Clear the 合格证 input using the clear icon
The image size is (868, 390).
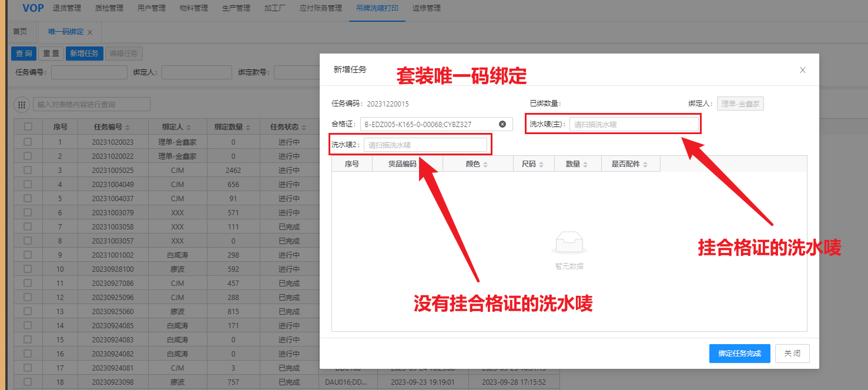click(502, 124)
